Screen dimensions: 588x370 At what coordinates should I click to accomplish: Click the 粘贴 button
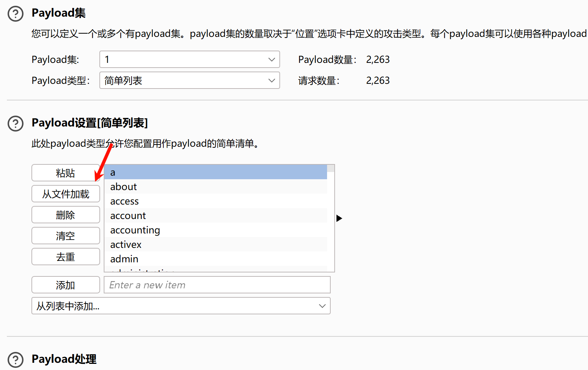coord(65,173)
